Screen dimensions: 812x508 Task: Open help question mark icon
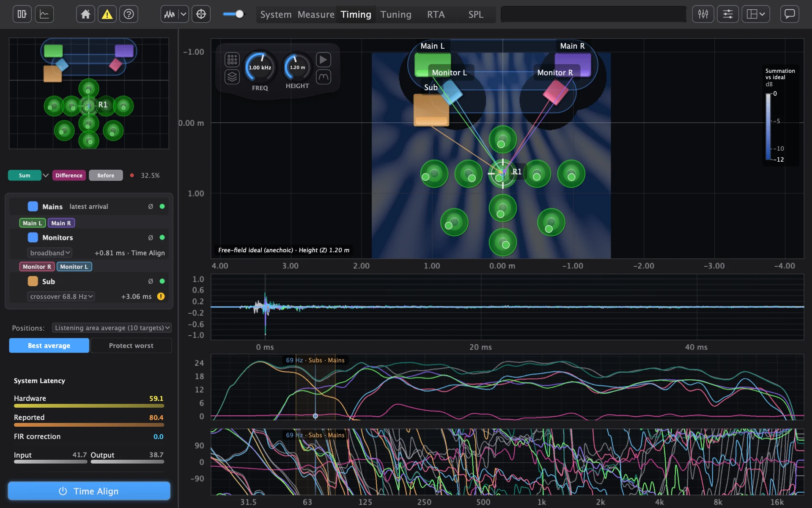click(x=129, y=14)
